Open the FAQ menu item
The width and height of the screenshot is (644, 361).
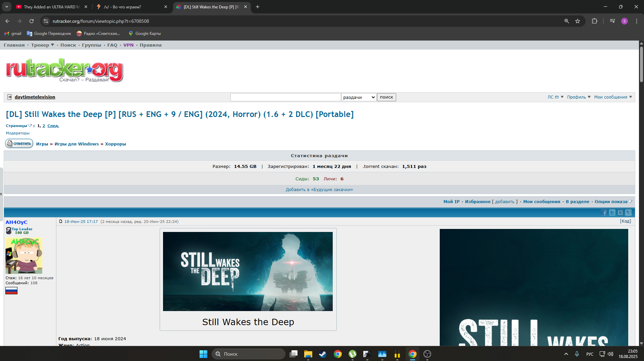[x=112, y=45]
